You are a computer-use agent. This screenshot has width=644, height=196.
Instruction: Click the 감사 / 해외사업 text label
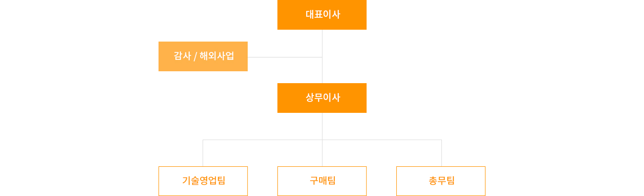tap(204, 56)
